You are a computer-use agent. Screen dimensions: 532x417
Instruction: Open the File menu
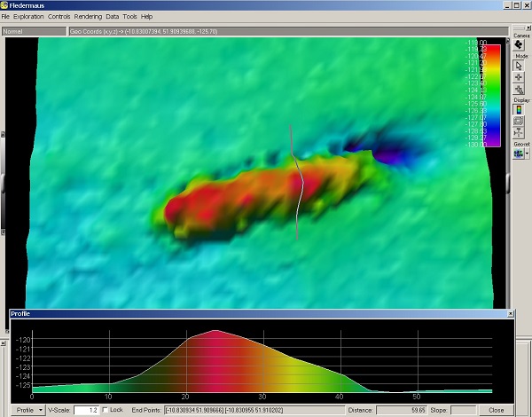coord(5,16)
